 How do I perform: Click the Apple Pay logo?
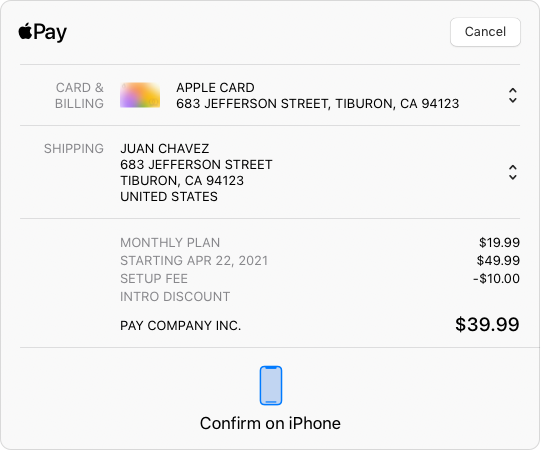click(x=42, y=32)
